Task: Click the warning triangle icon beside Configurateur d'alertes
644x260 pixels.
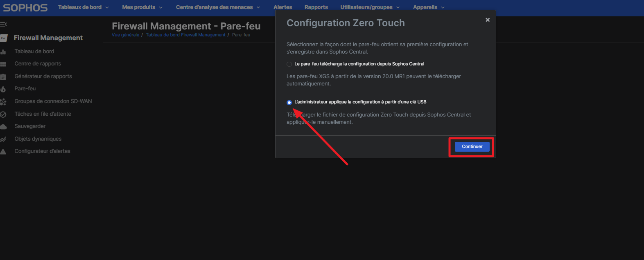Action: [x=3, y=152]
